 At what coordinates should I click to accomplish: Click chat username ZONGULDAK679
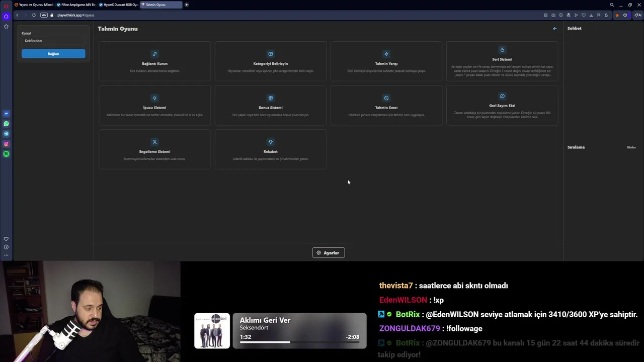[x=410, y=328]
